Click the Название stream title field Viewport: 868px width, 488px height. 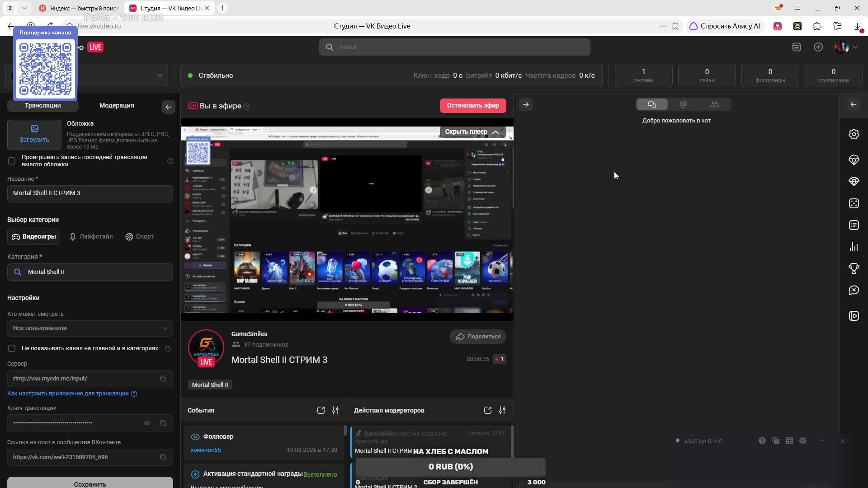click(x=90, y=193)
